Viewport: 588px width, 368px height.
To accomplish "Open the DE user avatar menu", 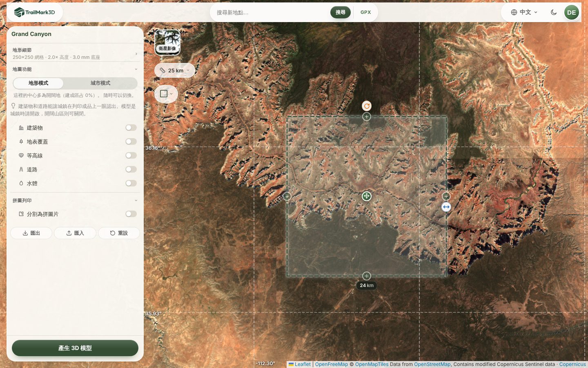I will pos(572,12).
